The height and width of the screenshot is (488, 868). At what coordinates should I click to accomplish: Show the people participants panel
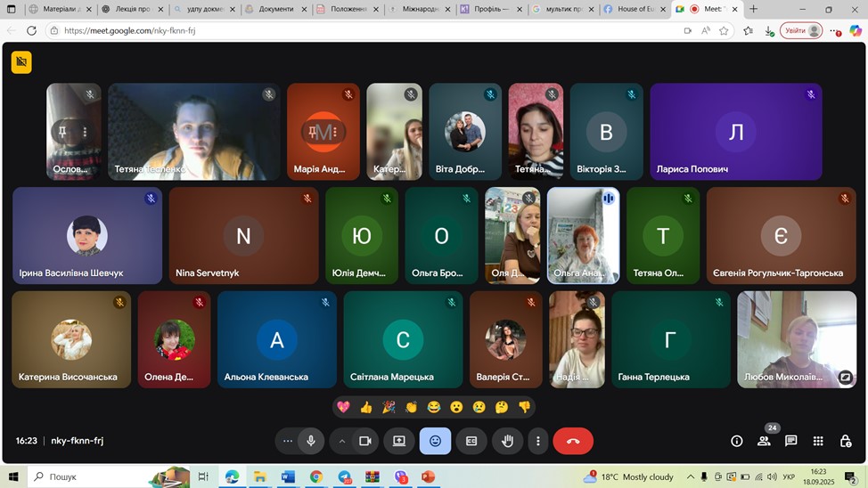[x=764, y=441]
